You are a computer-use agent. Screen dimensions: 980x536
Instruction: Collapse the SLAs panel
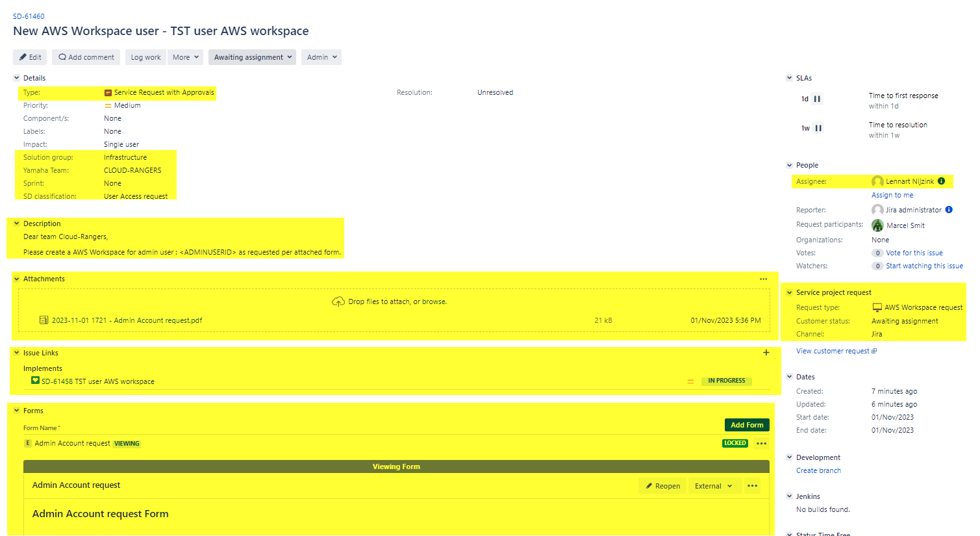790,78
